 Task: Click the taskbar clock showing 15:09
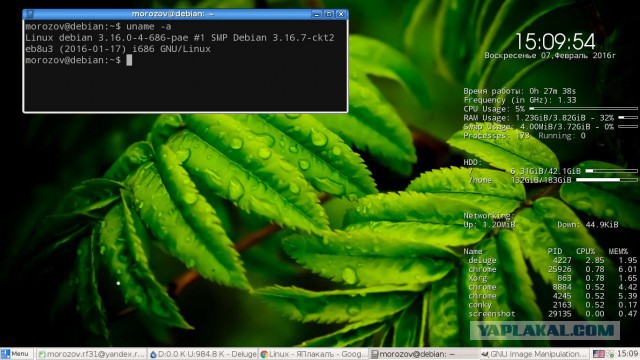pos(628,353)
